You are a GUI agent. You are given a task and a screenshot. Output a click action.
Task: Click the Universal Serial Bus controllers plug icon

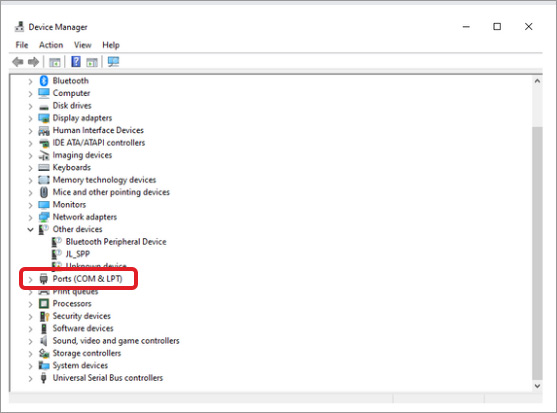44,378
